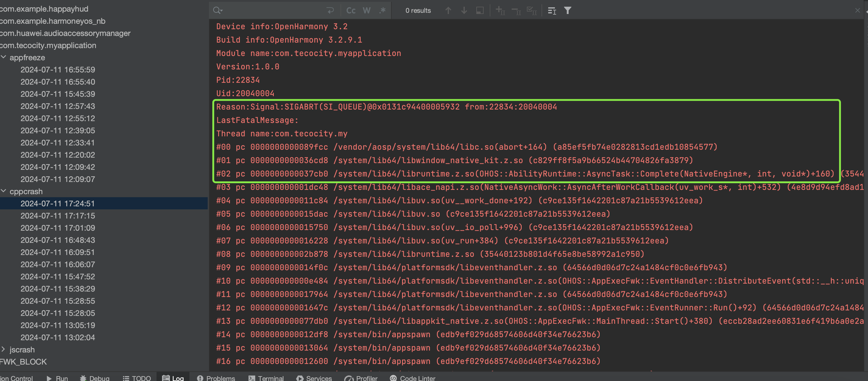868x381 pixels.
Task: Open the Debug tool window tab
Action: (x=95, y=378)
